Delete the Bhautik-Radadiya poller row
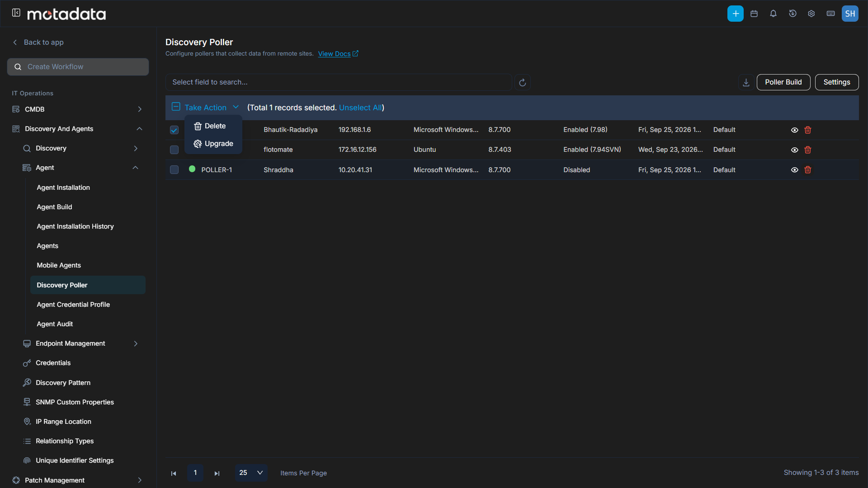868x488 pixels. click(808, 130)
